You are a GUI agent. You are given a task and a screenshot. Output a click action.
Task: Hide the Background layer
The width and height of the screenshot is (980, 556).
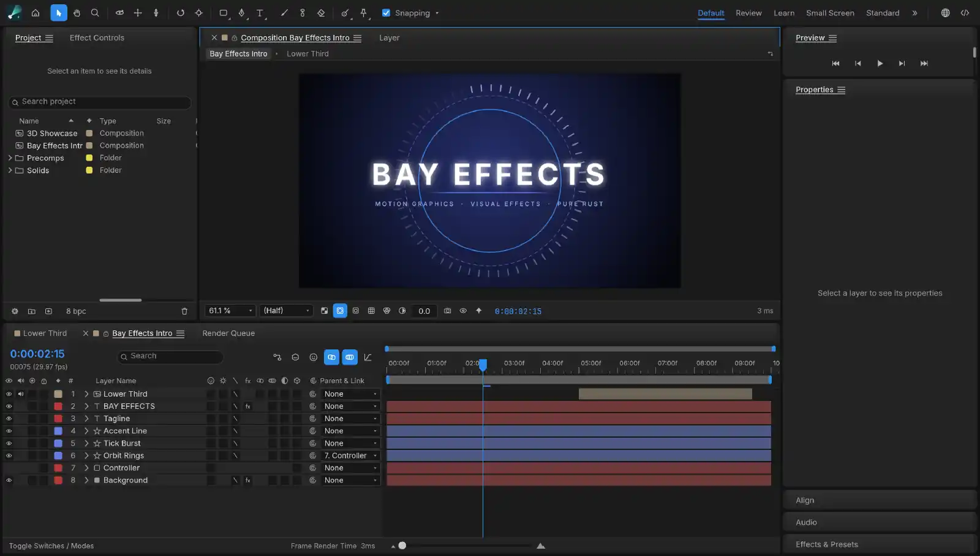[9, 481]
